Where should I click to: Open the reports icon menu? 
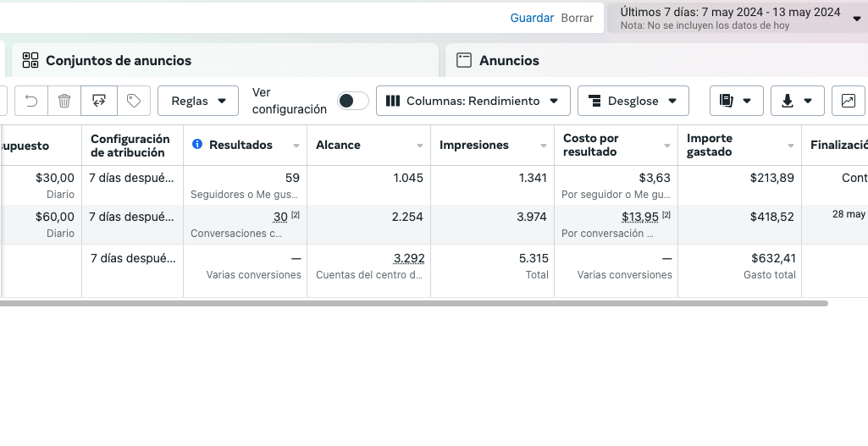[736, 101]
